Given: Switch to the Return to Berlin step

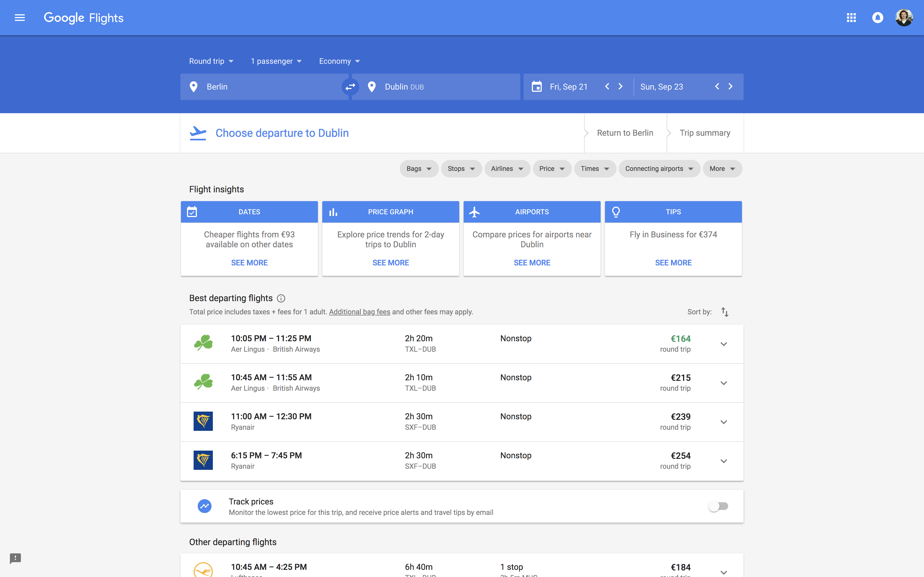Looking at the screenshot, I should [x=625, y=133].
